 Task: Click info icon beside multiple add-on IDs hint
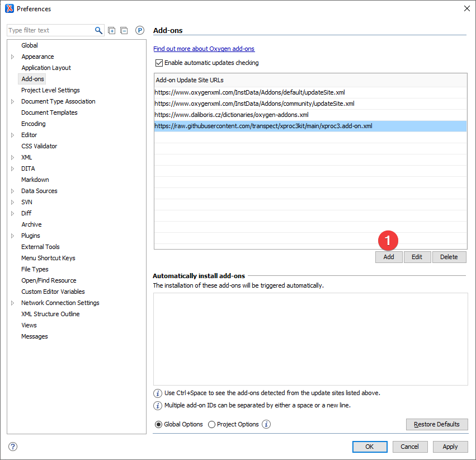pyautogui.click(x=158, y=405)
